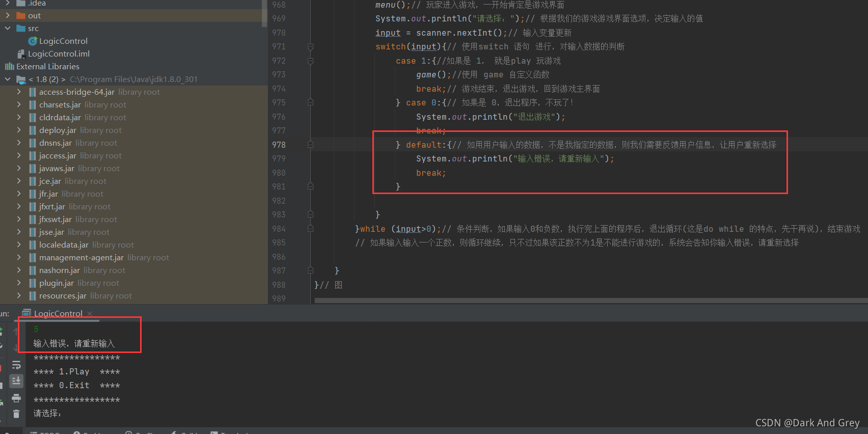Expand the management-agent.jar node
868x434 pixels.
pos(19,257)
